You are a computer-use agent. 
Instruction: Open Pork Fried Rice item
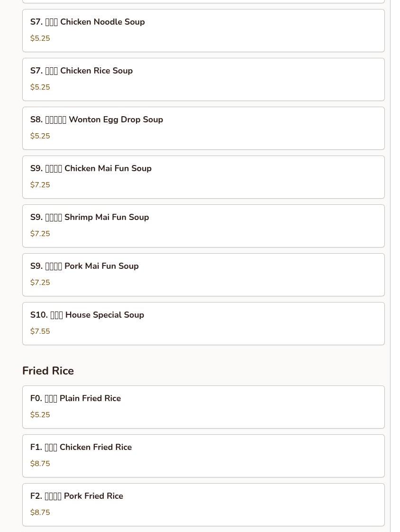coord(203,504)
